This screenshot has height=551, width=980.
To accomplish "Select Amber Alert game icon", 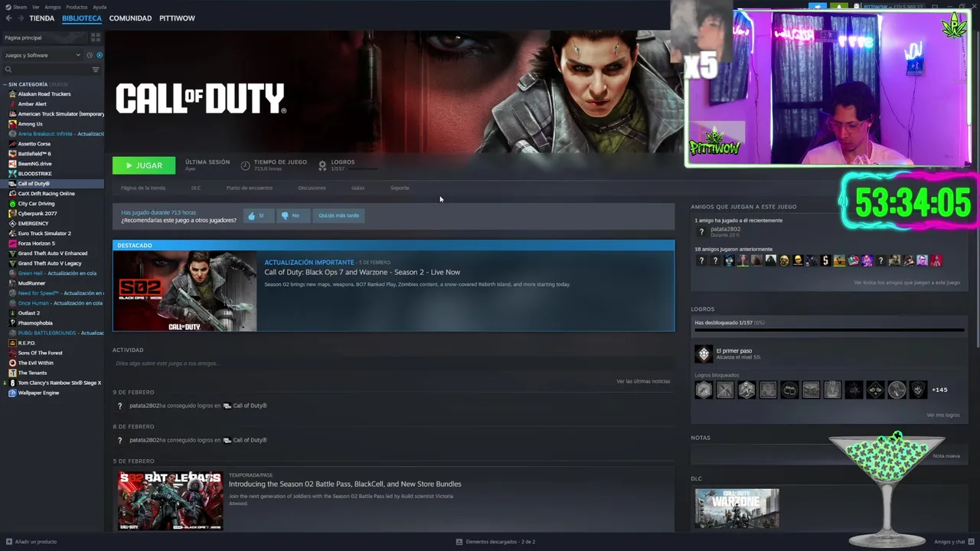I will point(12,104).
